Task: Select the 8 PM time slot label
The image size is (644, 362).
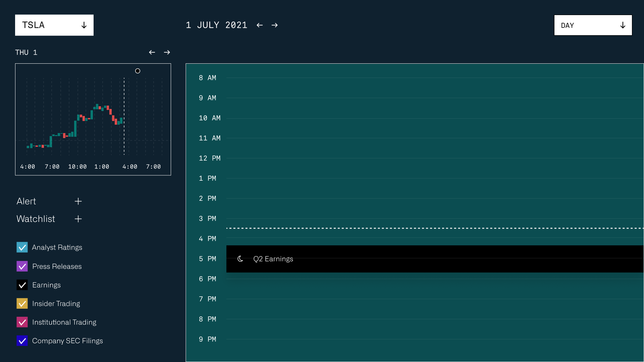Action: (207, 319)
